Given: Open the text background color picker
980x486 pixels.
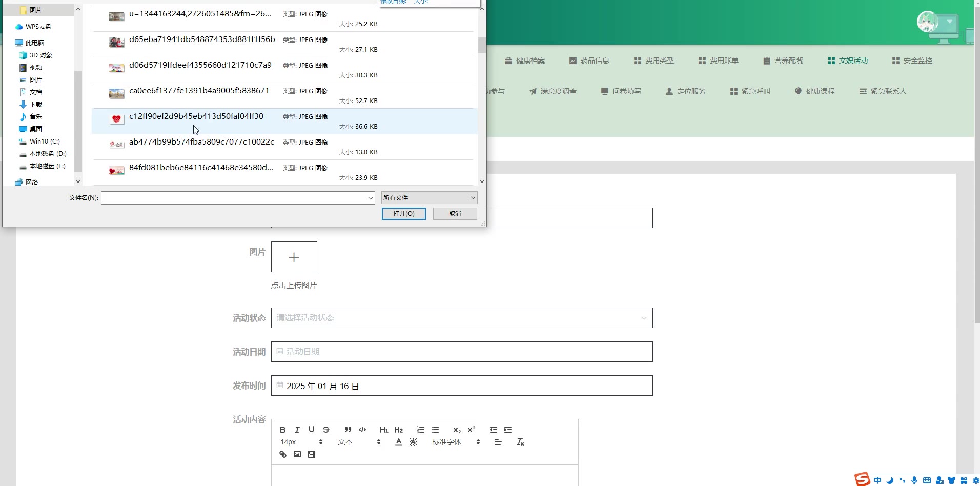Looking at the screenshot, I should click(x=413, y=442).
